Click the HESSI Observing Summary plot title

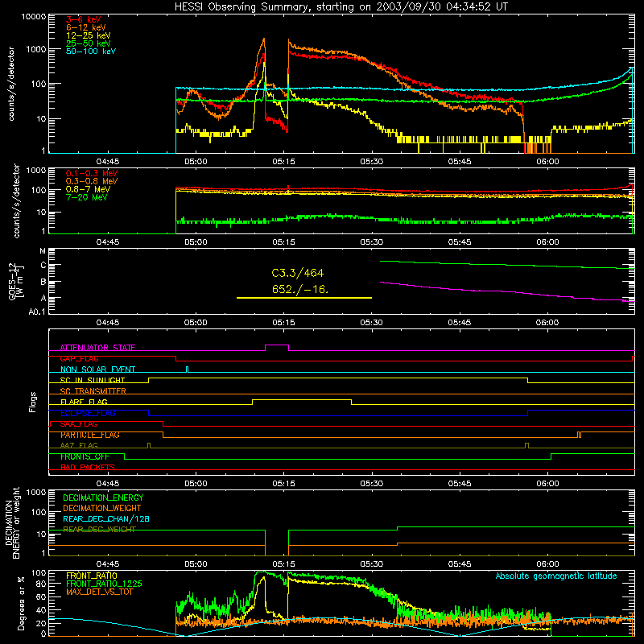point(341,7)
